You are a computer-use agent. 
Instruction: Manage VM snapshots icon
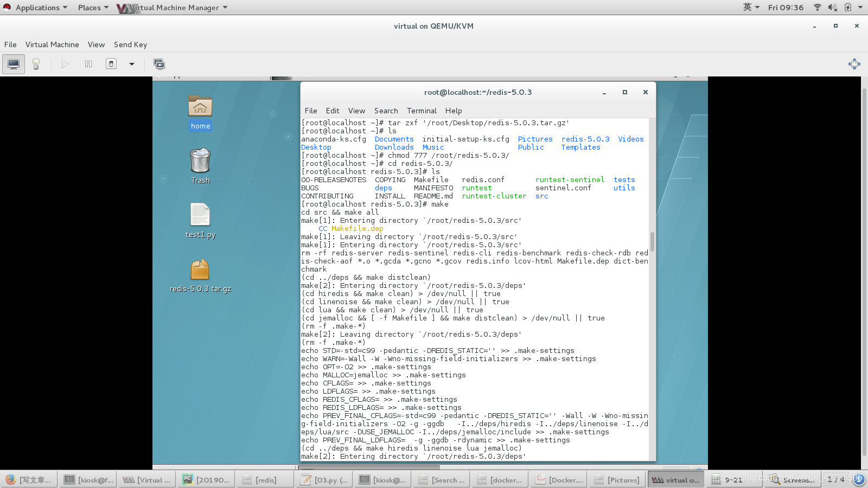coord(159,64)
